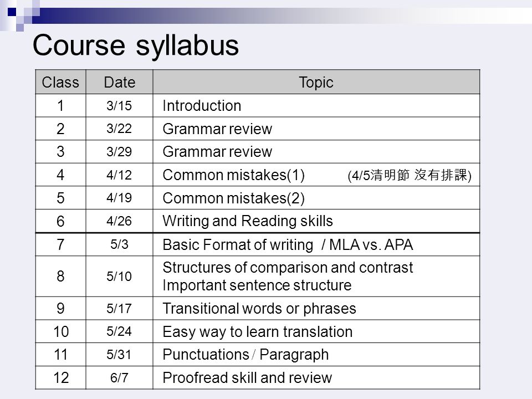The image size is (532, 399).
Task: Select Punctuations / Paragraph topic cell
Action: [316, 355]
